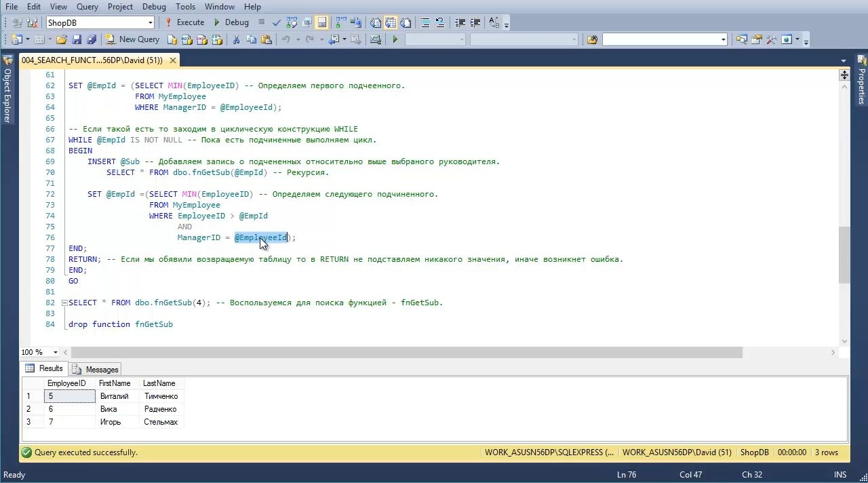868x483 pixels.
Task: Switch output to Results to Text
Action: pos(376,22)
